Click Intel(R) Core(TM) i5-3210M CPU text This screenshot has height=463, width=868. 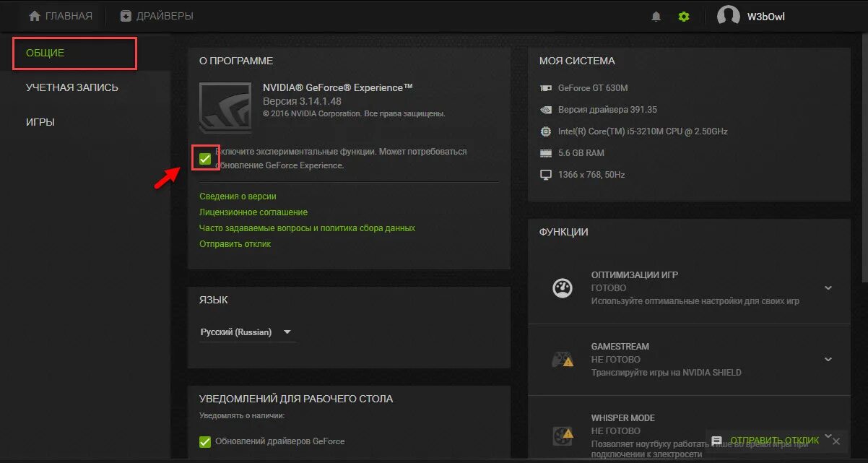click(x=643, y=131)
